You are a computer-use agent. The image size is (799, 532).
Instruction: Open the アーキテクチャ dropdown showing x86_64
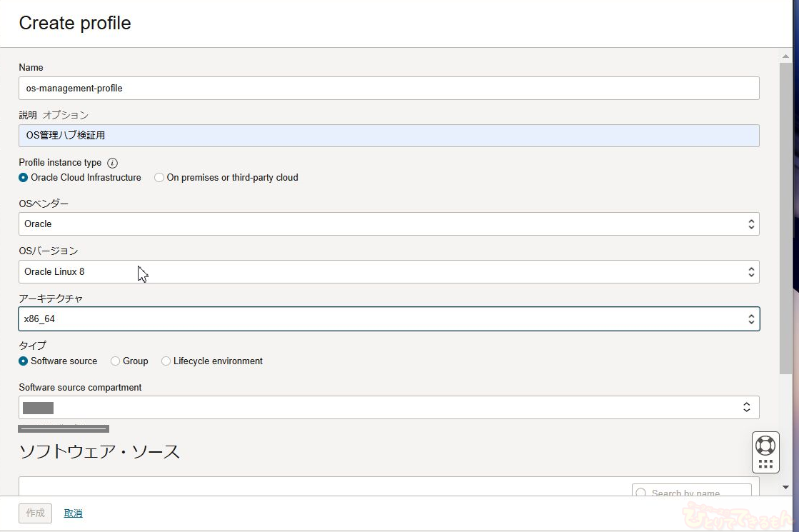pyautogui.click(x=389, y=319)
